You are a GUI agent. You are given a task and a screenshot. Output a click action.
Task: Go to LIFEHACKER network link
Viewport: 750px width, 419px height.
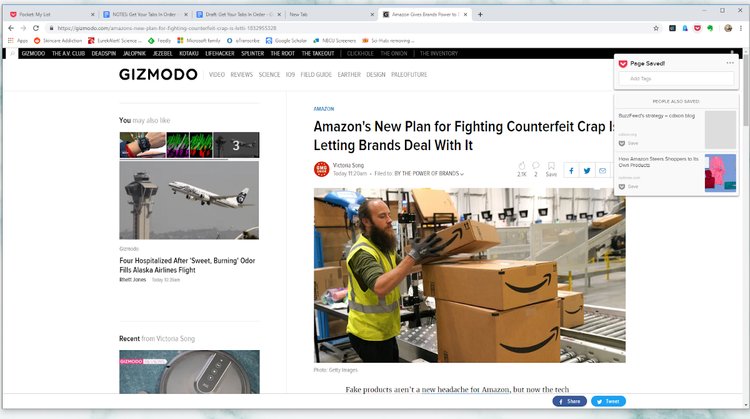[220, 54]
